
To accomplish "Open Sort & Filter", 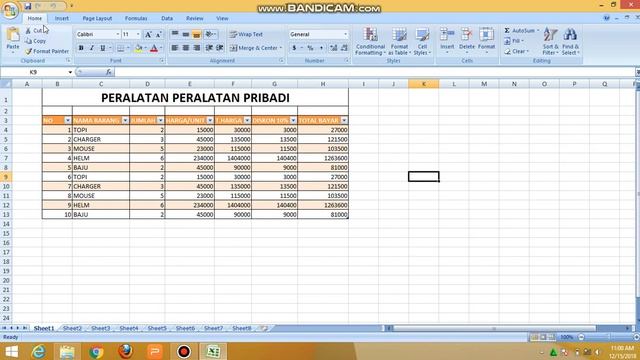I will 550,41.
